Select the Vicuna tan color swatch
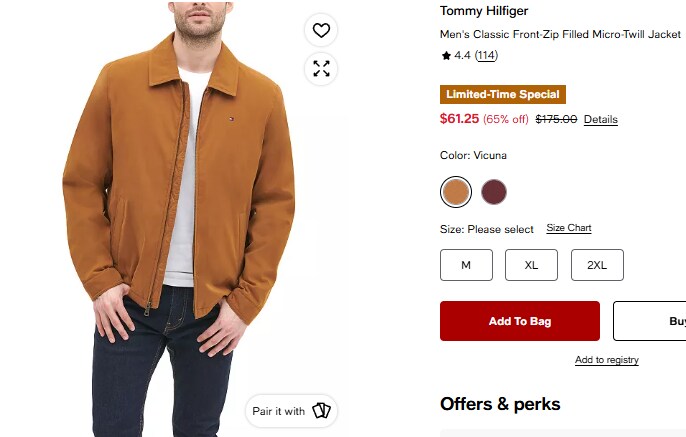Screen dimensions: 686x437 tap(455, 192)
